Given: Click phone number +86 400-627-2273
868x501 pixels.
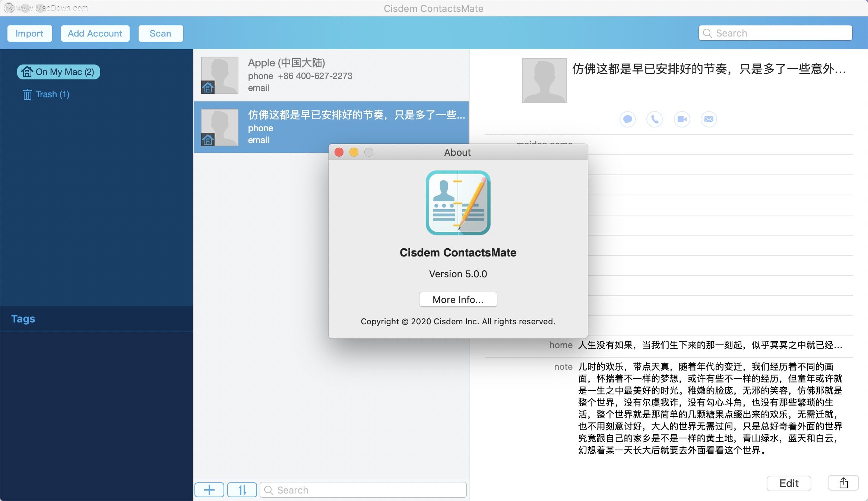Looking at the screenshot, I should [315, 76].
